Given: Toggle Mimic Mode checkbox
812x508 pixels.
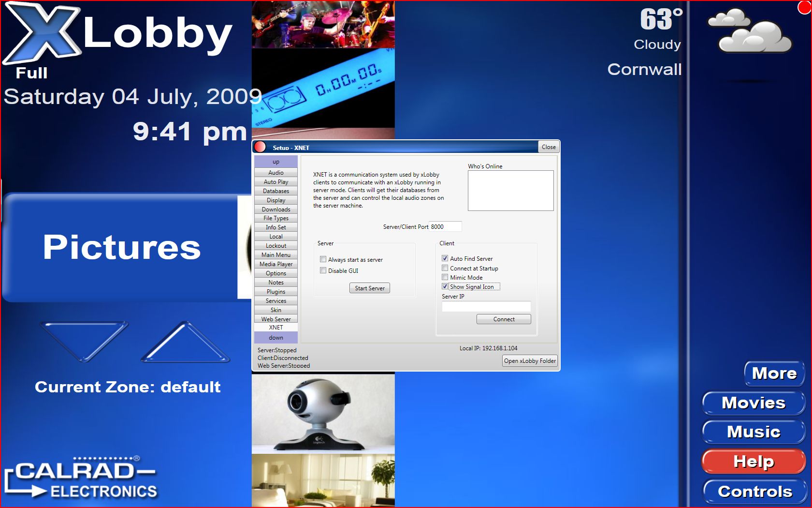Looking at the screenshot, I should [x=445, y=277].
